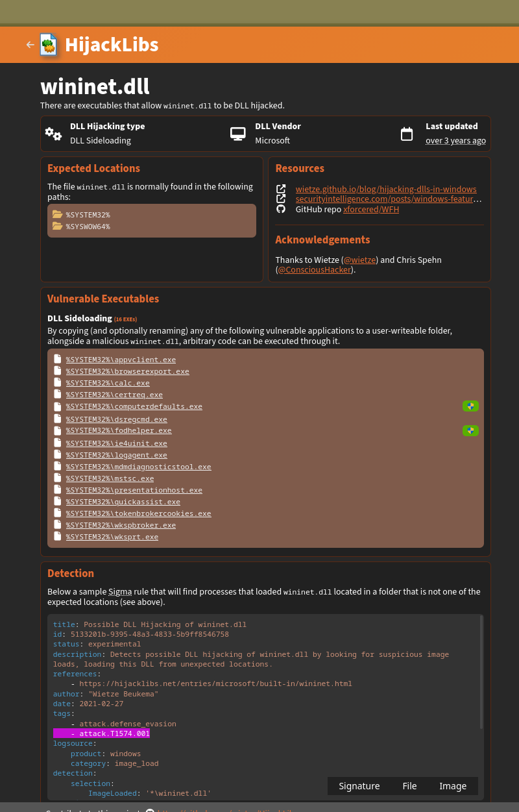Screen dimensions: 519x812
Task: Click the file icon beside appvclient.exe
Action: pos(57,359)
